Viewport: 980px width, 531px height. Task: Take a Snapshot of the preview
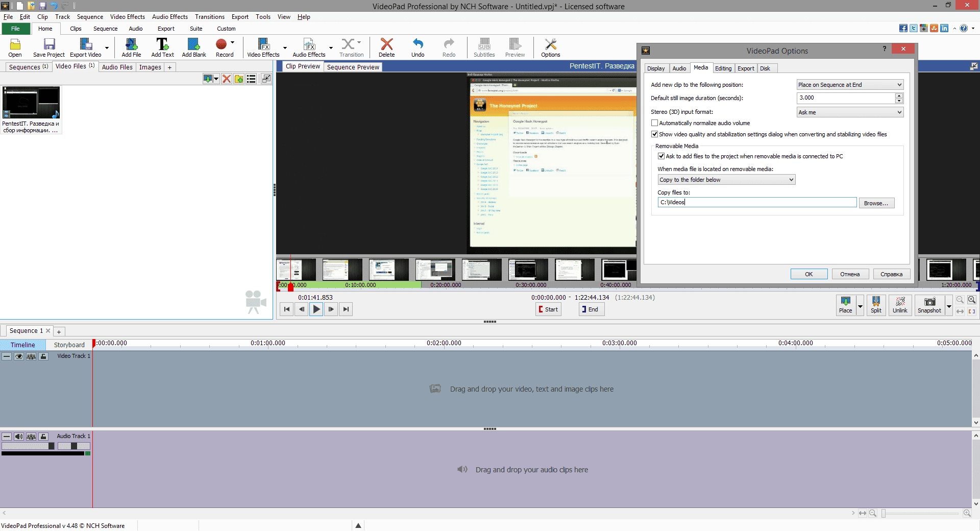(x=929, y=305)
